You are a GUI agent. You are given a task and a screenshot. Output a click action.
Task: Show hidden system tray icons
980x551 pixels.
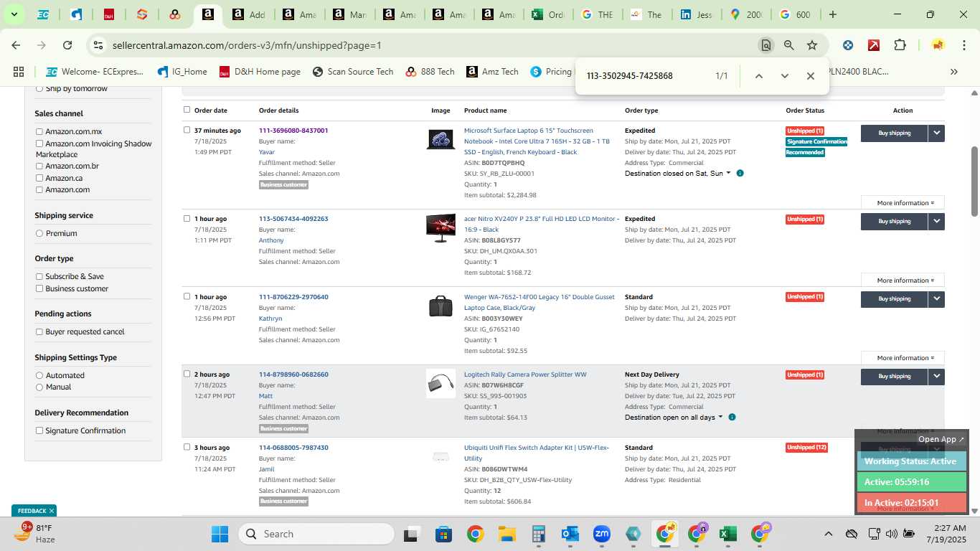828,534
